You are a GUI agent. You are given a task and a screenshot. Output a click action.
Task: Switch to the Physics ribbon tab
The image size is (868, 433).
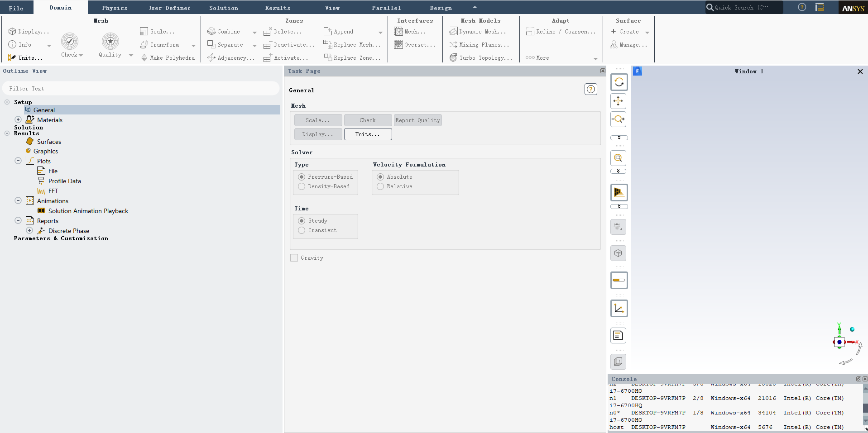(115, 8)
